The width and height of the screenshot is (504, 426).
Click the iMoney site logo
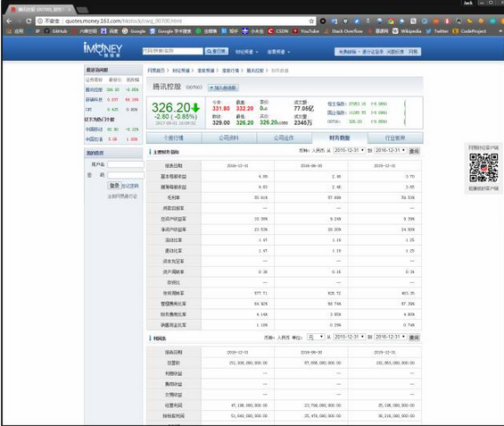pos(103,49)
